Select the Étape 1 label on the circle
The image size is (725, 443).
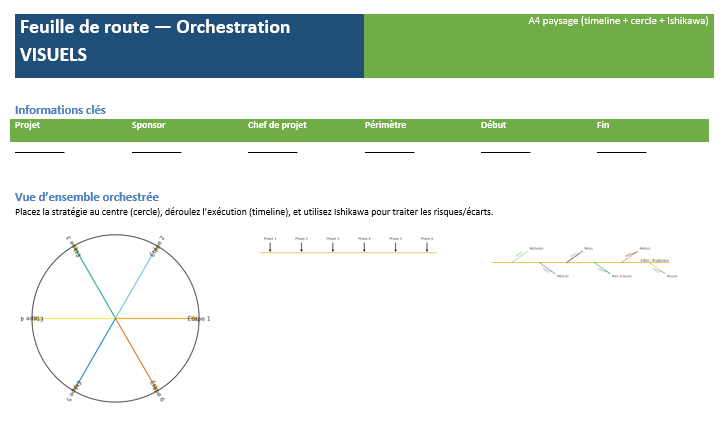click(x=199, y=318)
